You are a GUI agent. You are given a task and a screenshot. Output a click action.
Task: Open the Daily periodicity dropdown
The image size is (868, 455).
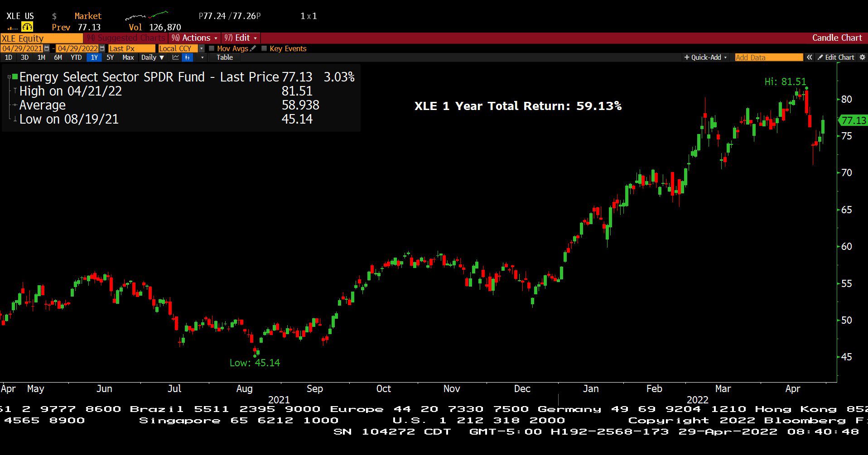pos(152,57)
